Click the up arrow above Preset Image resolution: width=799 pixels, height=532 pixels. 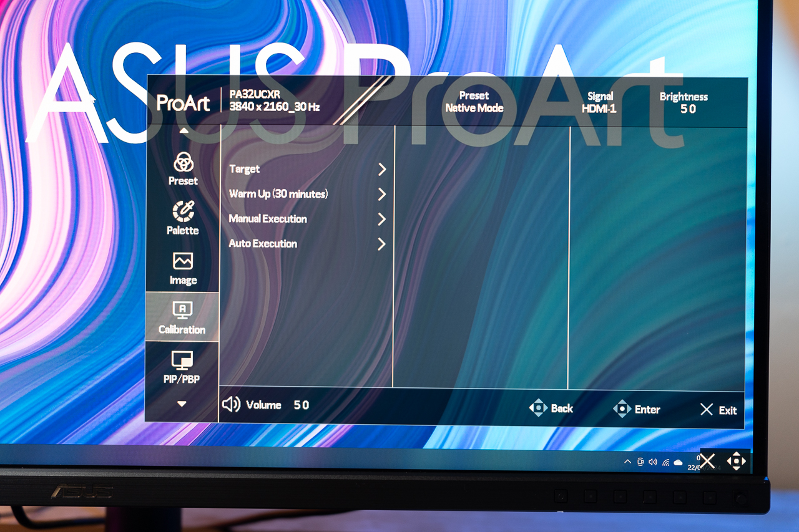point(184,131)
